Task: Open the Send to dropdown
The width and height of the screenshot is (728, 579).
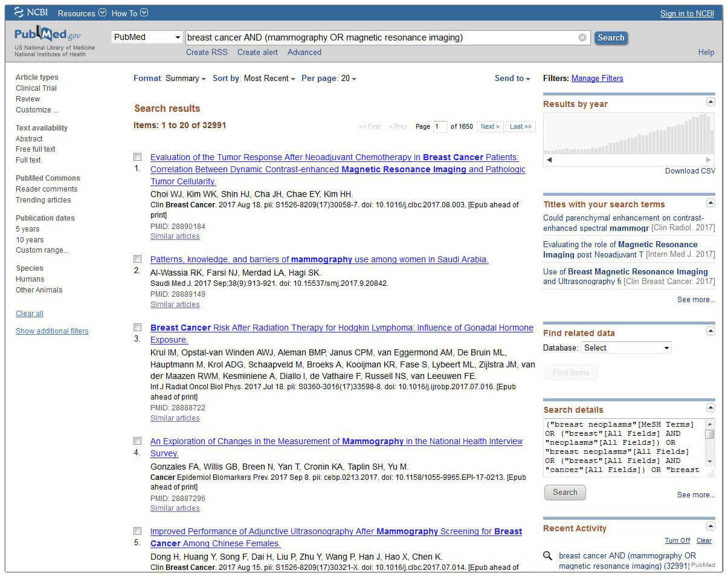Action: 512,79
